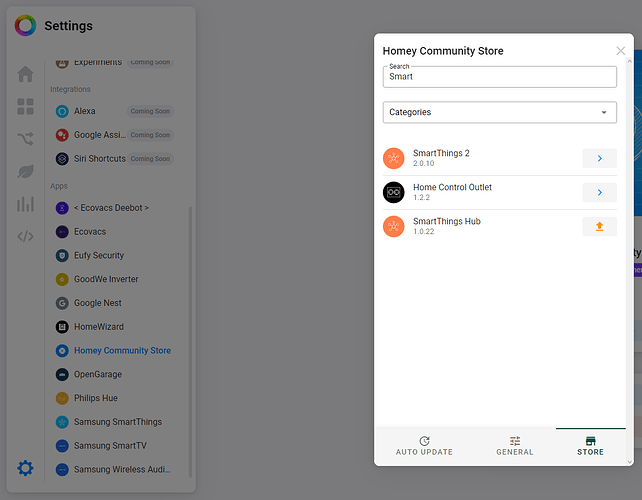
Task: Click the Philips Hue list label
Action: pyautogui.click(x=96, y=398)
